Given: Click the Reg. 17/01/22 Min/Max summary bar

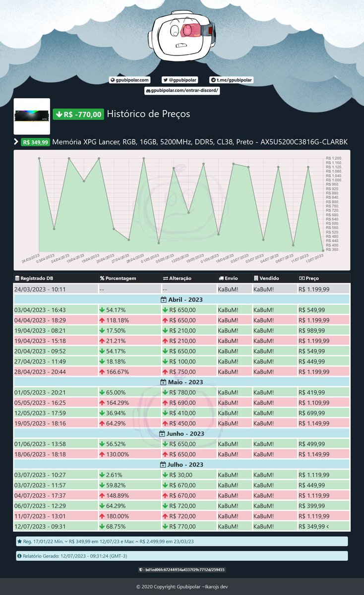Looking at the screenshot, I should [182, 541].
